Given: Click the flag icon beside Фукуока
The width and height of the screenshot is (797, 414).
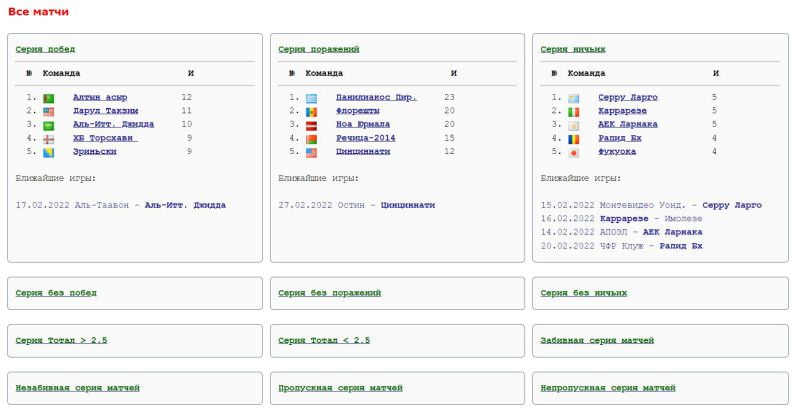Looking at the screenshot, I should (574, 152).
